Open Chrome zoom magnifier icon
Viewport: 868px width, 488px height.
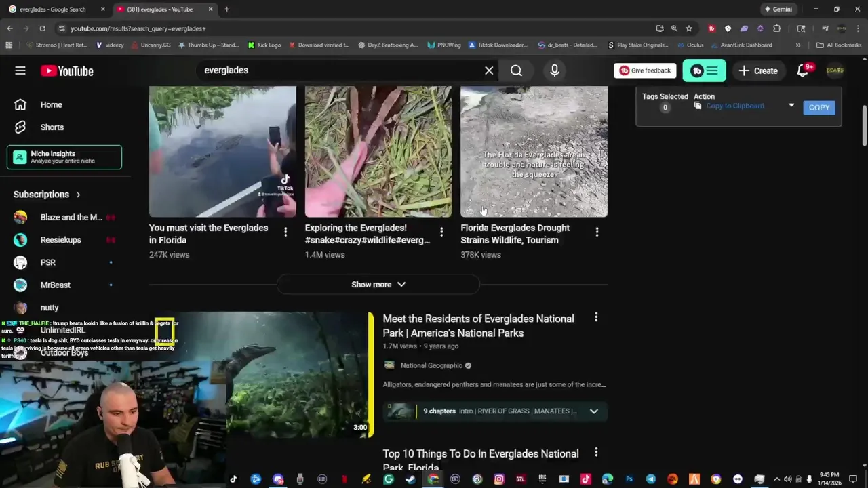click(674, 28)
